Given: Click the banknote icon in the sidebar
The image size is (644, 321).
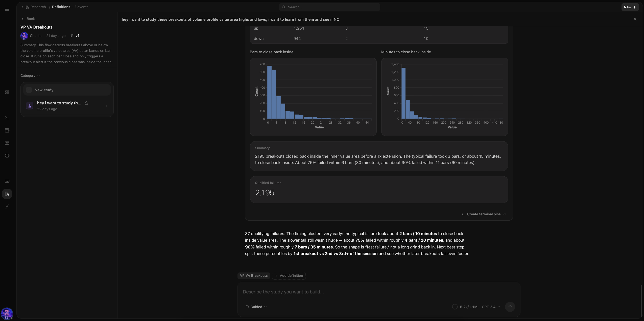Looking at the screenshot, I should [7, 181].
